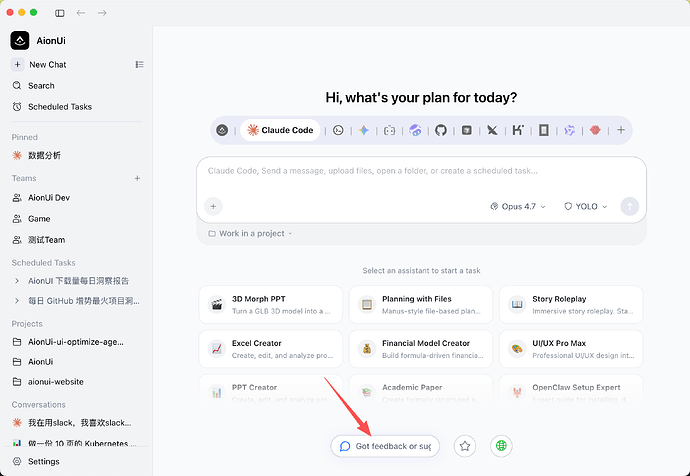This screenshot has width=690, height=476.
Task: Select the X-shaped agent icon
Action: [492, 130]
